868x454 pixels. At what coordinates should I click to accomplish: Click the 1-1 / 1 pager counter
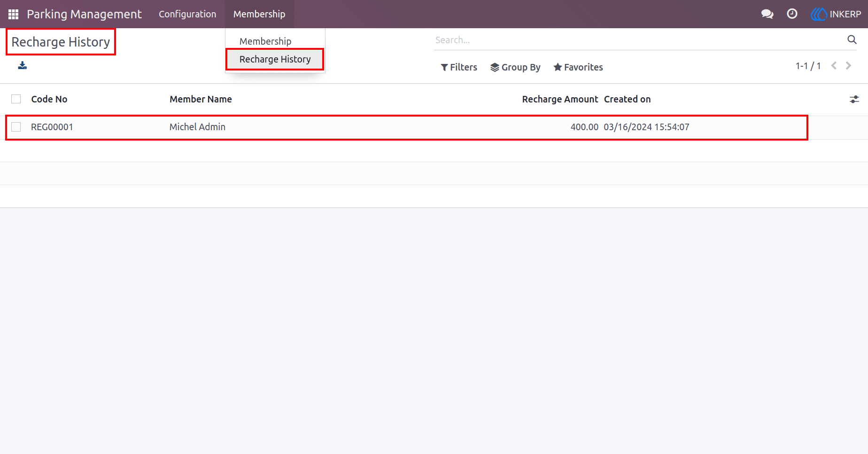point(808,66)
